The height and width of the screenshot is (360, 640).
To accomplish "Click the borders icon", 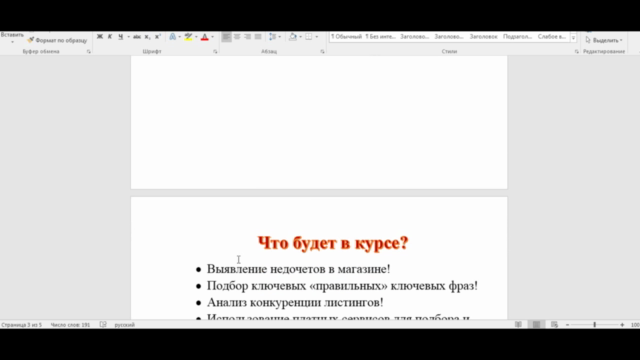I will pyautogui.click(x=309, y=37).
